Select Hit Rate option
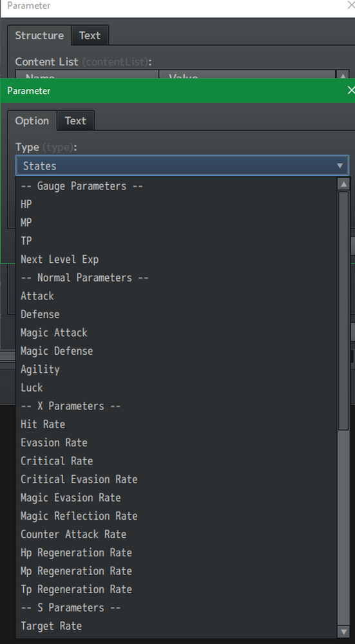 (x=177, y=424)
